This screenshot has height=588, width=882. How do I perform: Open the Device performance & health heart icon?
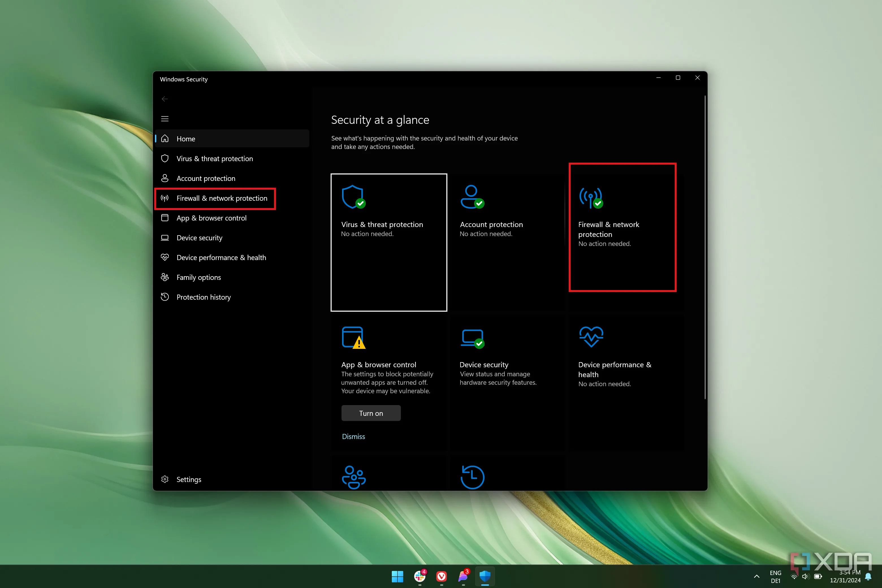[591, 337]
